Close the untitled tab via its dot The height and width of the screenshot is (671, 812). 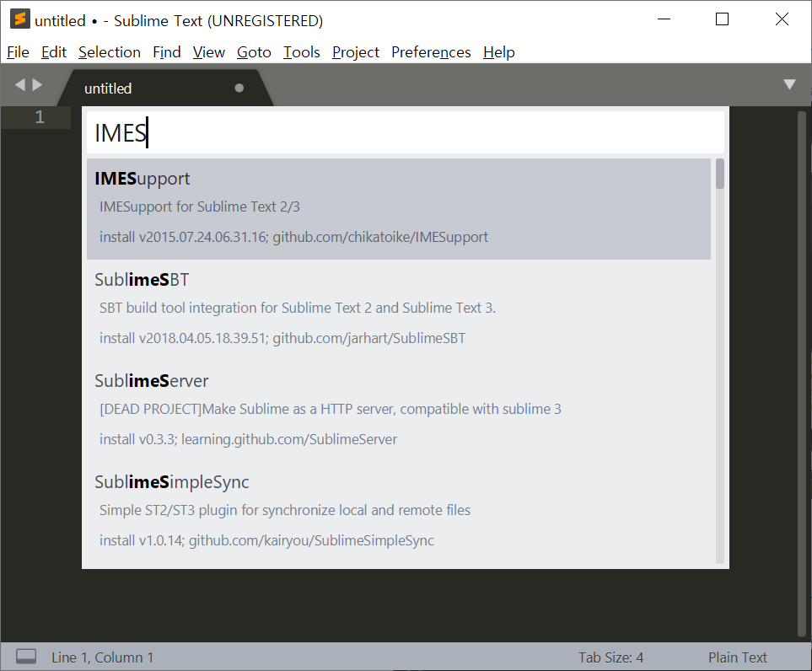tap(239, 88)
